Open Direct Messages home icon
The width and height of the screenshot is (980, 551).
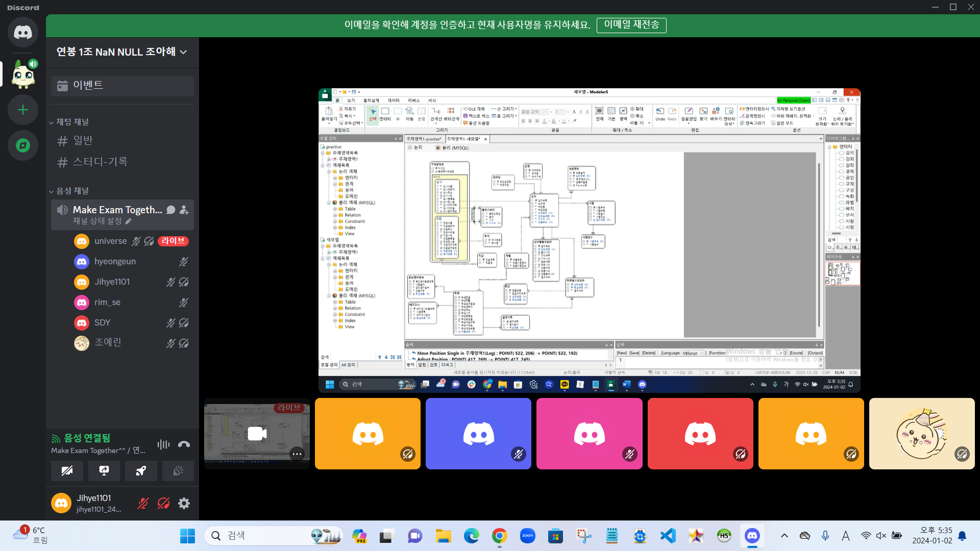[23, 32]
